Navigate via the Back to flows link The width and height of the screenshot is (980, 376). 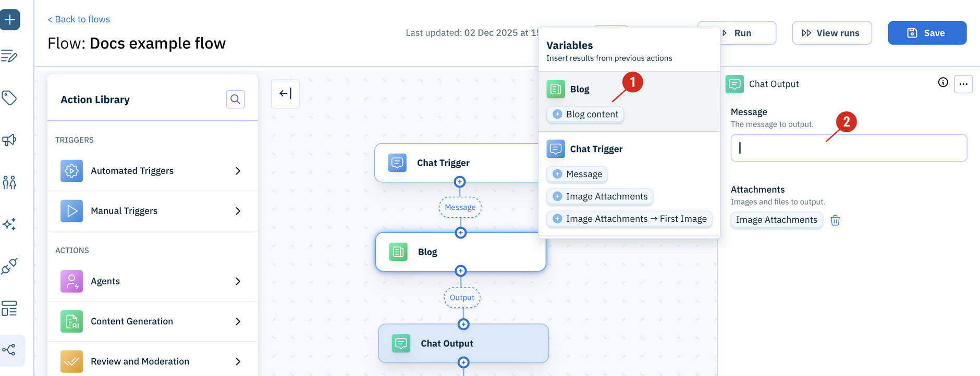coord(78,19)
